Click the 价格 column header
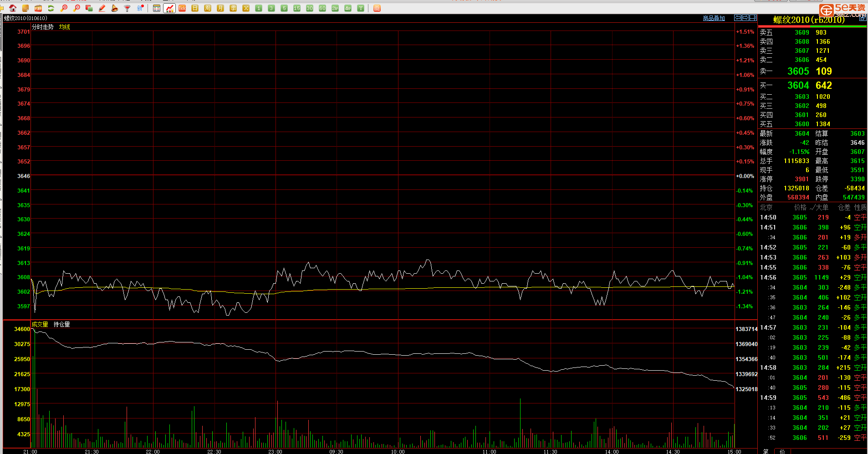The image size is (868, 454). coord(800,207)
